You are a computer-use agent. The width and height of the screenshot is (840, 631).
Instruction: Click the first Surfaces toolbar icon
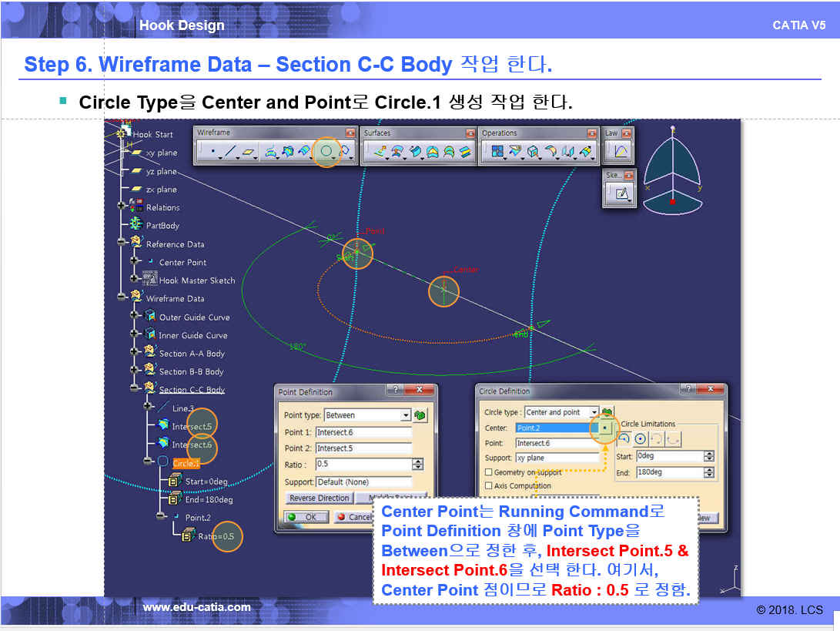(380, 152)
